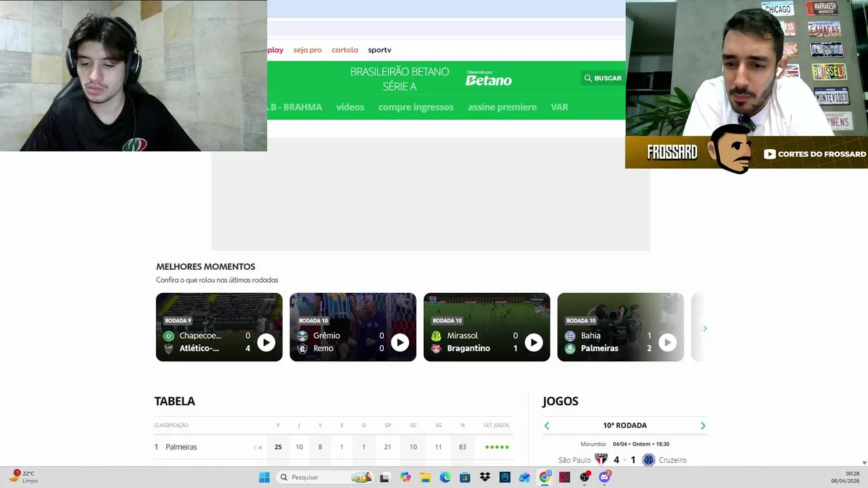Open the play link in top bar
Image resolution: width=868 pixels, height=488 pixels.
[x=275, y=50]
